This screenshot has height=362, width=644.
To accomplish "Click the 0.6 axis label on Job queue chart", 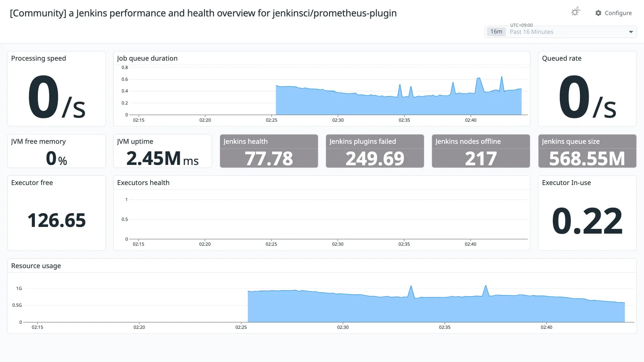I will [124, 79].
